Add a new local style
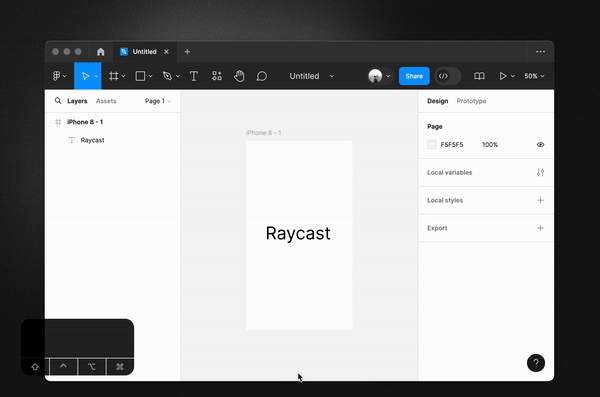This screenshot has height=397, width=600. (540, 200)
